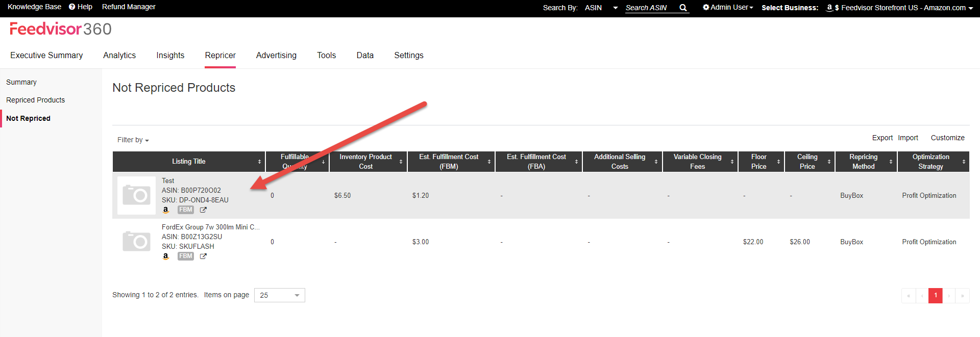Sort by Repricing Method arrows

pyautogui.click(x=891, y=162)
